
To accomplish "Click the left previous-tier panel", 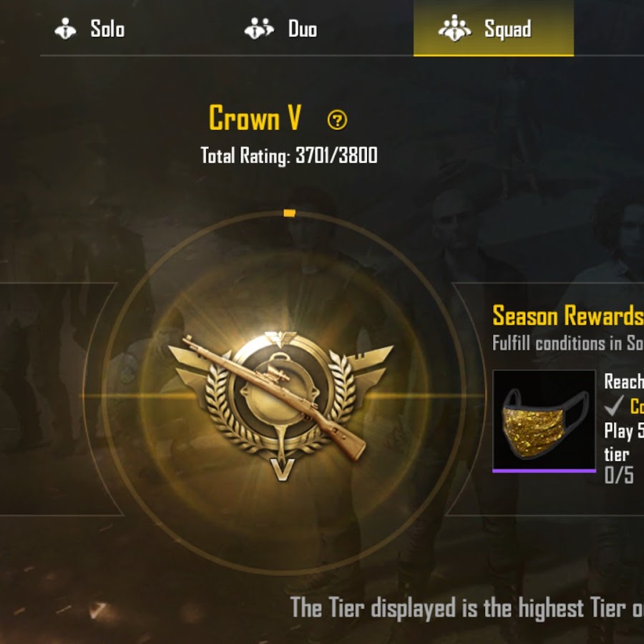I will coord(59,399).
